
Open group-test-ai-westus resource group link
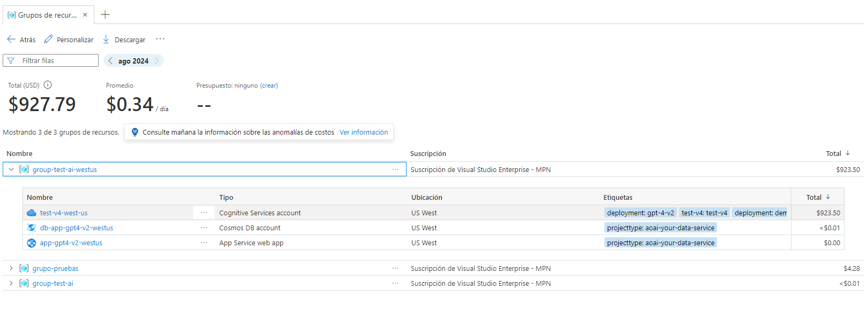coord(65,169)
